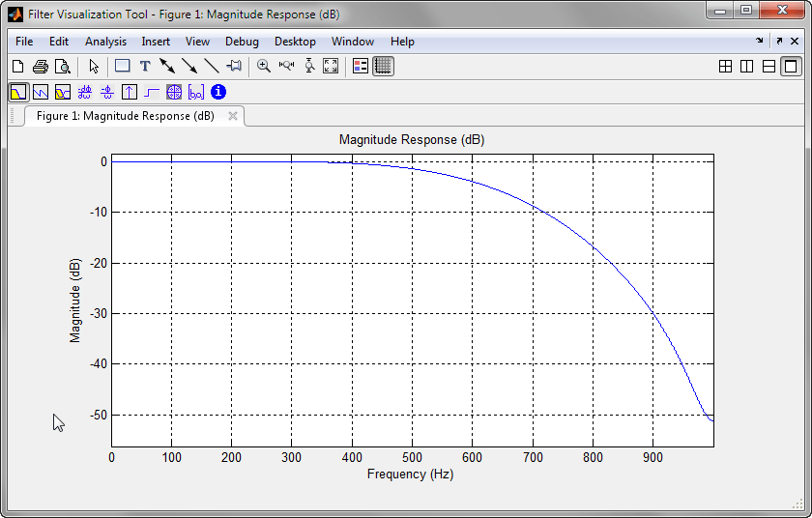
Task: Insert a single arrow annotation
Action: click(x=189, y=67)
